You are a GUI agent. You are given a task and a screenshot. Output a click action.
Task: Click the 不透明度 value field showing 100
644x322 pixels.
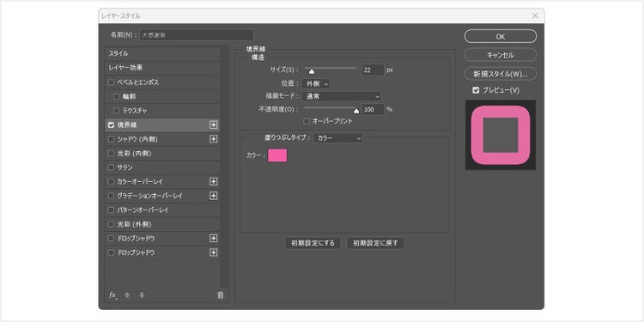(373, 110)
